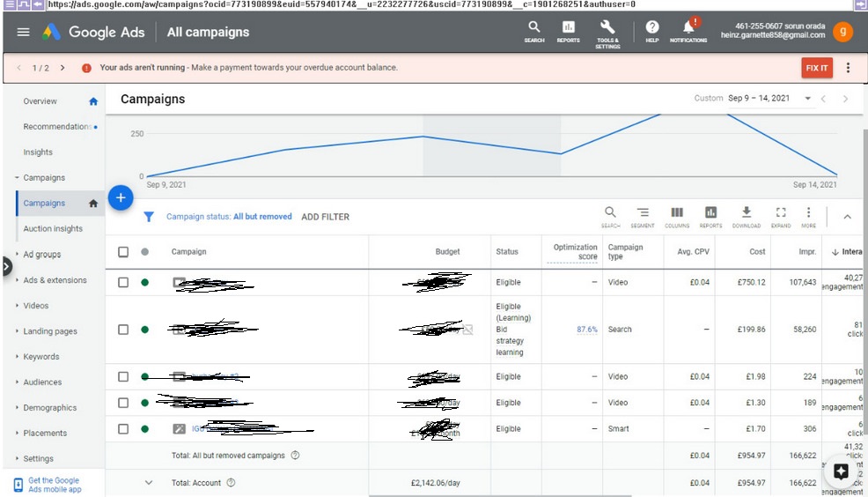Screen dimensions: 868x497
Task: Open Recommendations in sidebar
Action: pos(57,127)
